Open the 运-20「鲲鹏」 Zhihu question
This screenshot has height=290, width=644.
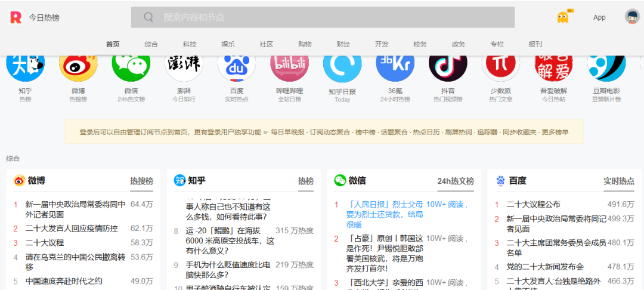[x=230, y=240]
